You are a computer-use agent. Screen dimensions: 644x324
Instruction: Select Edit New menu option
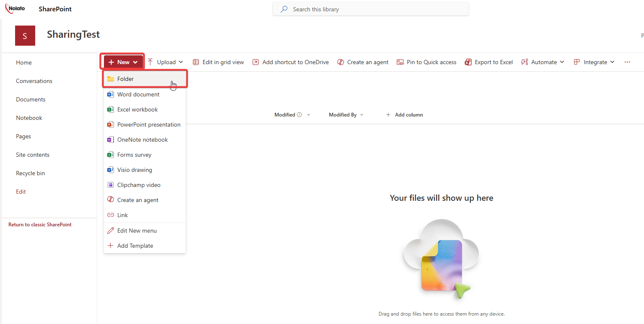point(145,231)
